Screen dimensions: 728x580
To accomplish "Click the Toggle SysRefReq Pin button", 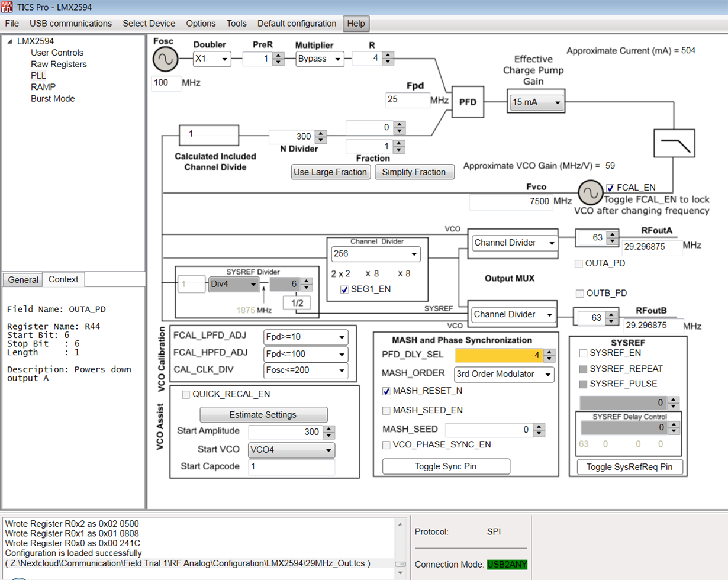I will tap(629, 467).
